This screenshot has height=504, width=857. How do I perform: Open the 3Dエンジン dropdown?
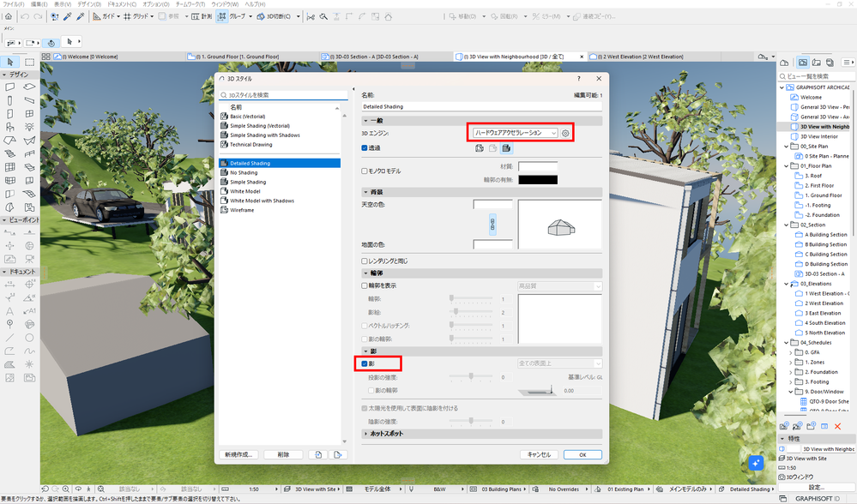(x=516, y=133)
